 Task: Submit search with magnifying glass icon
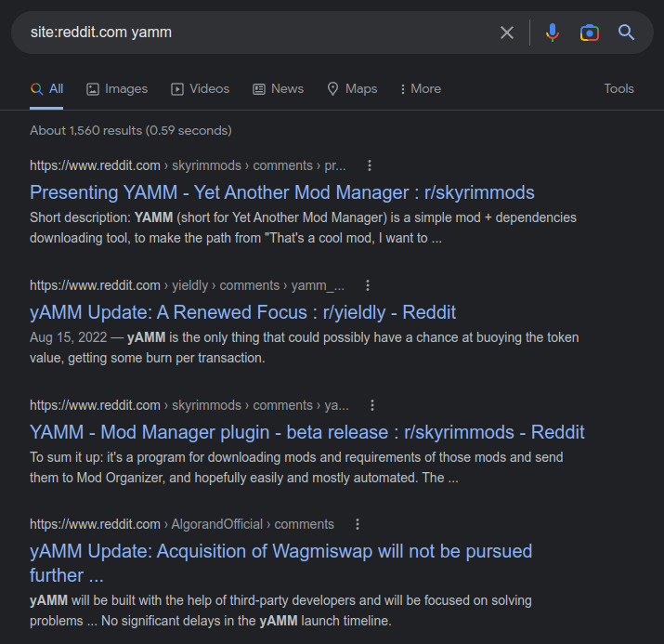[626, 33]
